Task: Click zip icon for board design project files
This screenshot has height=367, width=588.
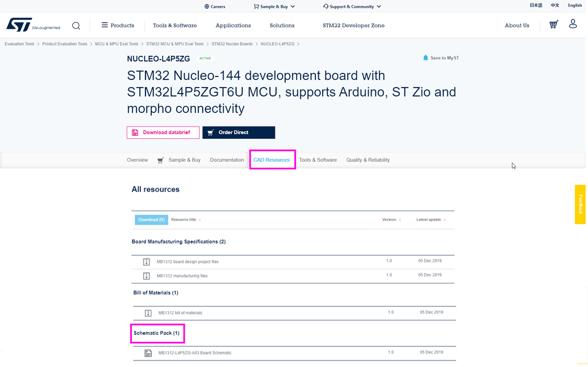Action: pos(147,262)
